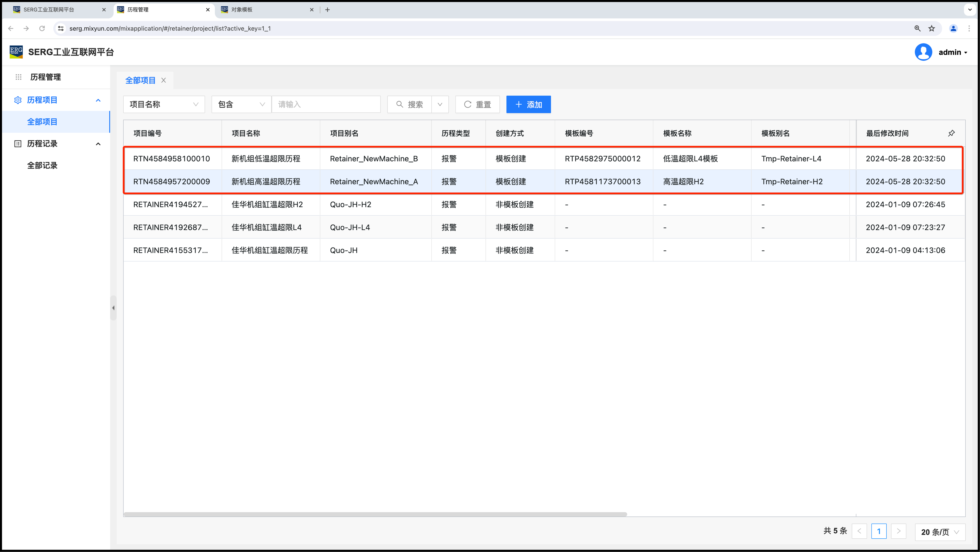Collapse the sidebar with the arrow handle

point(113,308)
